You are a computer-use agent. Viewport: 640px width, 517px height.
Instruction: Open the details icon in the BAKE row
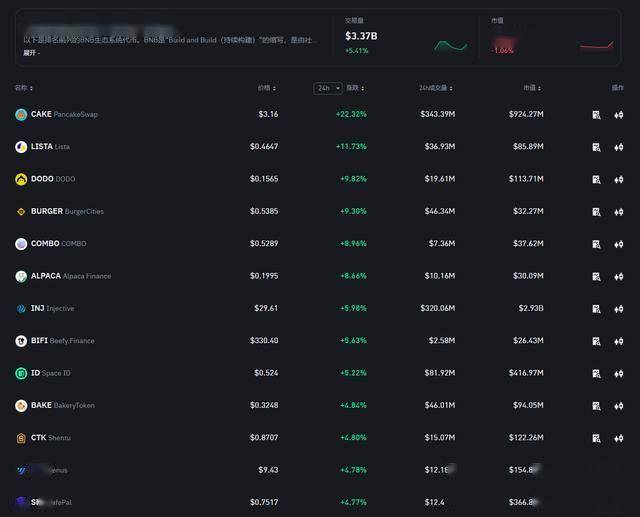tap(596, 406)
